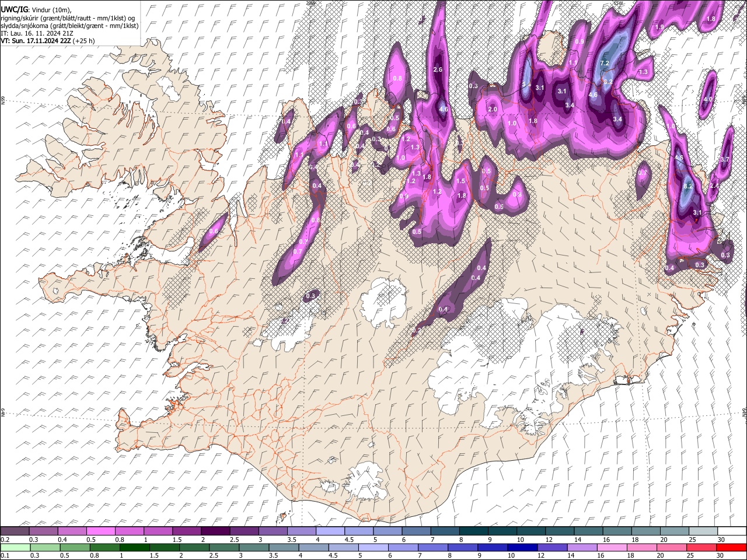Click the 1 darkest green swatch in the lower legend
The height and width of the screenshot is (560, 747).
point(134,547)
